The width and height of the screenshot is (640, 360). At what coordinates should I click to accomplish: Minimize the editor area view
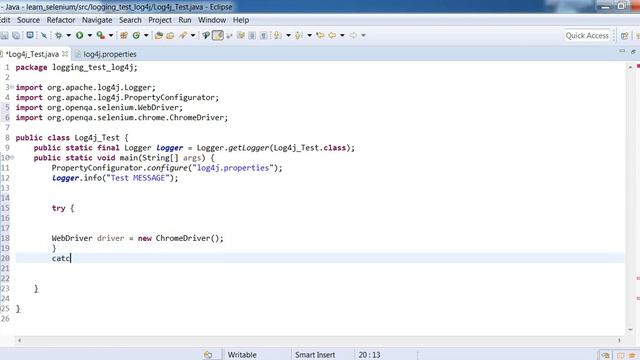[x=622, y=51]
